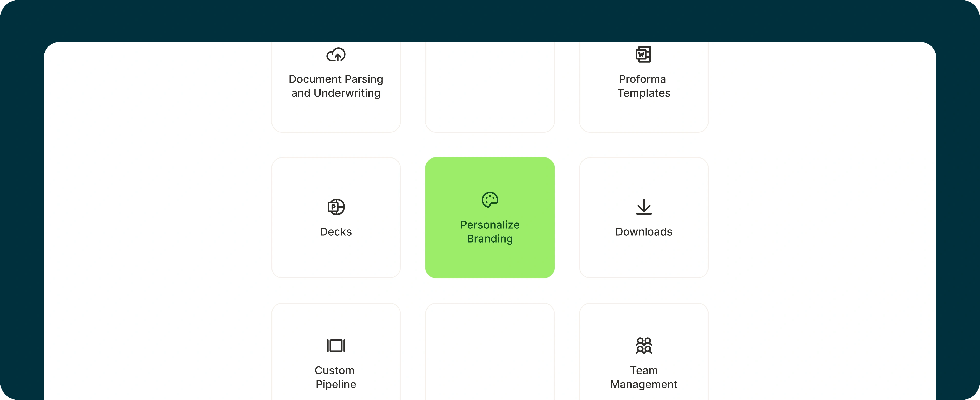The height and width of the screenshot is (400, 980).
Task: Click the cloud upload icon
Action: [x=336, y=55]
